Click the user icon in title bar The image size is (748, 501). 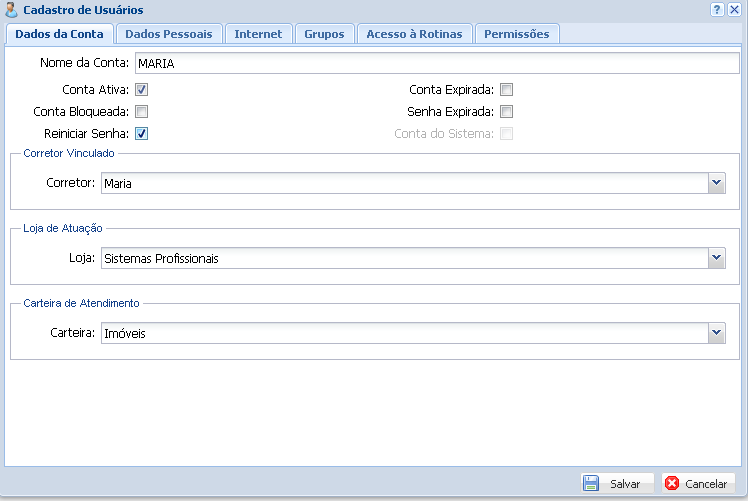click(x=11, y=9)
